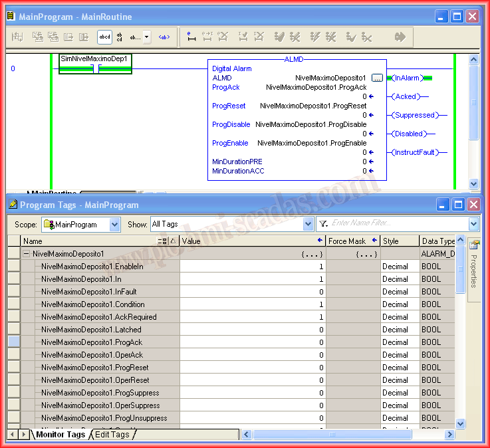
Task: Click the right arrow toolbar icon
Action: click(x=400, y=37)
